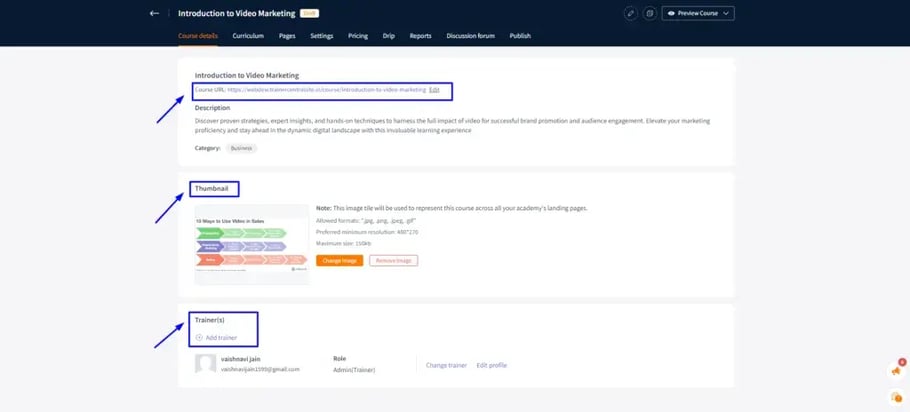
Task: Click the header title Introduction to Video Marketing
Action: tap(236, 13)
